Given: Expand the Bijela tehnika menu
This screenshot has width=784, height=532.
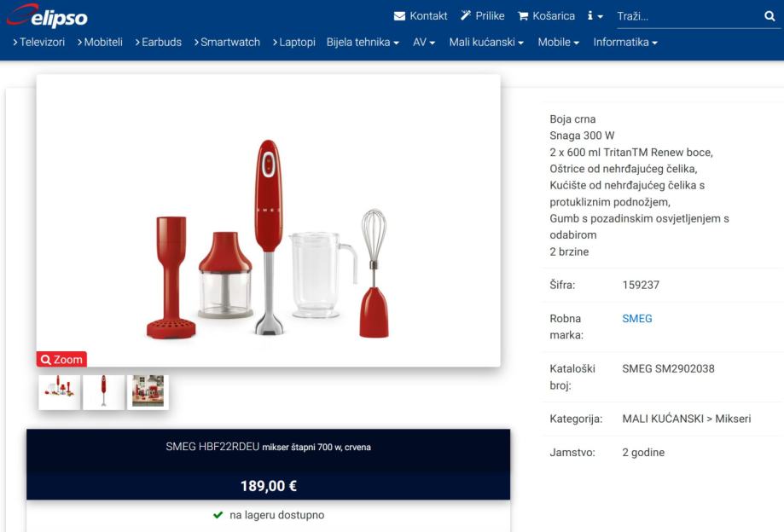Looking at the screenshot, I should (x=363, y=42).
